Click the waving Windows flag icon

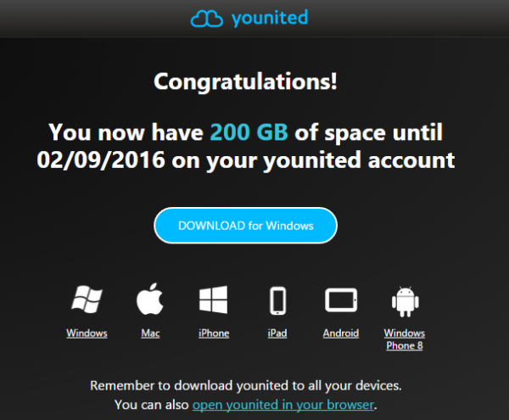87,301
